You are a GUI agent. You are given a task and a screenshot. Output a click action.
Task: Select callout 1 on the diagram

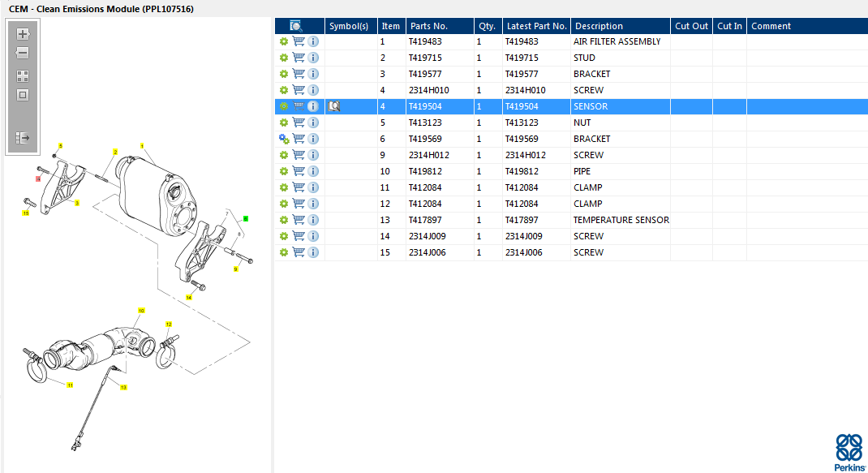142,146
